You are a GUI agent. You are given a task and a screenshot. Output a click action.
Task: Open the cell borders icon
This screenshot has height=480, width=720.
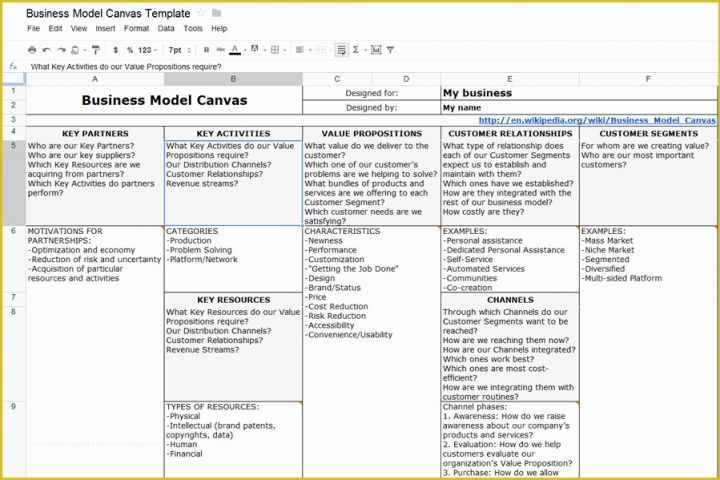pyautogui.click(x=275, y=50)
